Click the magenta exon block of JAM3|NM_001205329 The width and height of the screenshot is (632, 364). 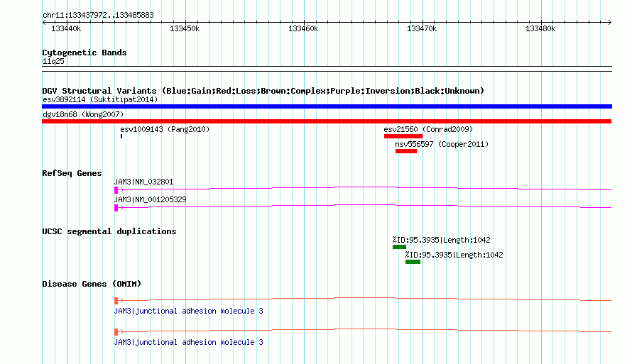pos(116,208)
